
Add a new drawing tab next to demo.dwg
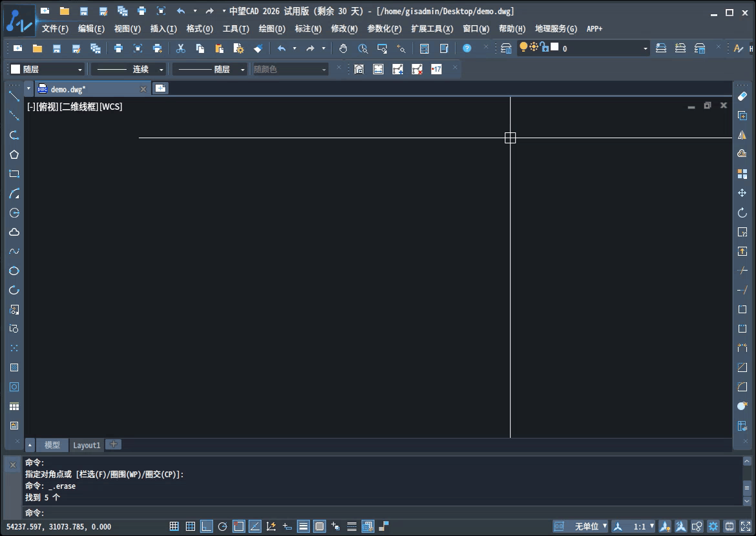click(x=160, y=88)
